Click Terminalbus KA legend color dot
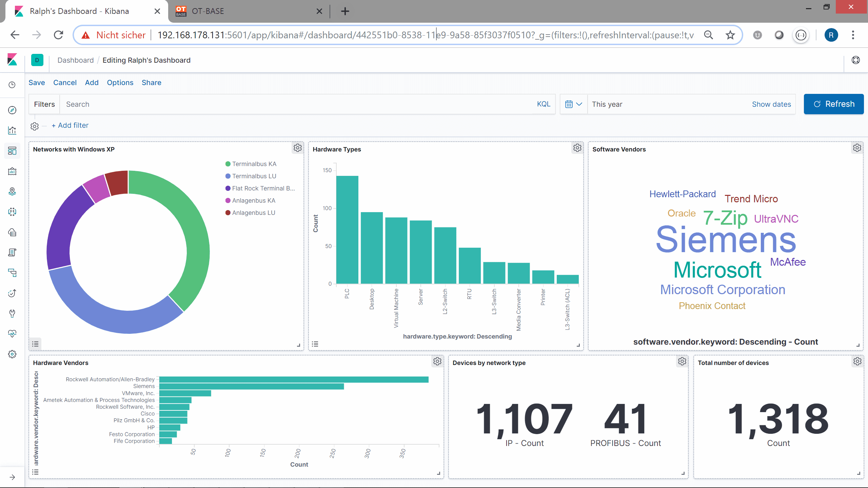Image resolution: width=868 pixels, height=488 pixels. pos(228,164)
